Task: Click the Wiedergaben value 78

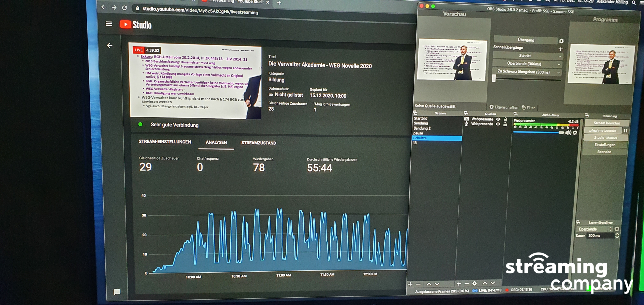Action: [259, 168]
